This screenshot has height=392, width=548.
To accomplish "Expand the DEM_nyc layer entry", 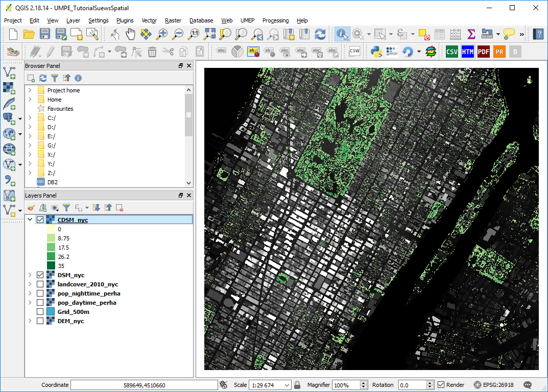I will pyautogui.click(x=30, y=321).
